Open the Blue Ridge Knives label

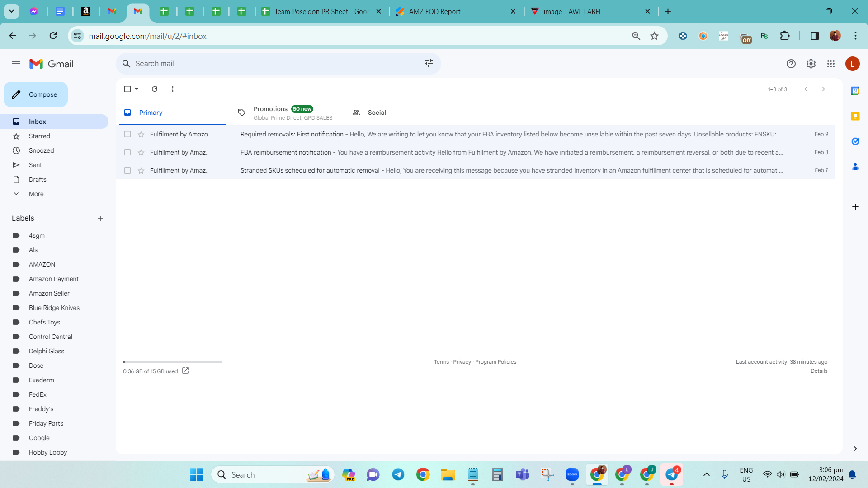(x=54, y=308)
